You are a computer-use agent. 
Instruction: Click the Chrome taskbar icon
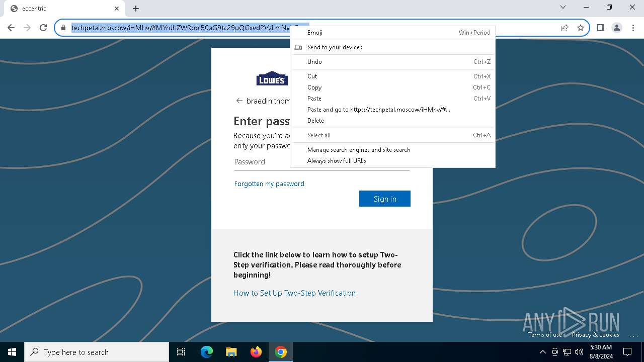pyautogui.click(x=281, y=352)
